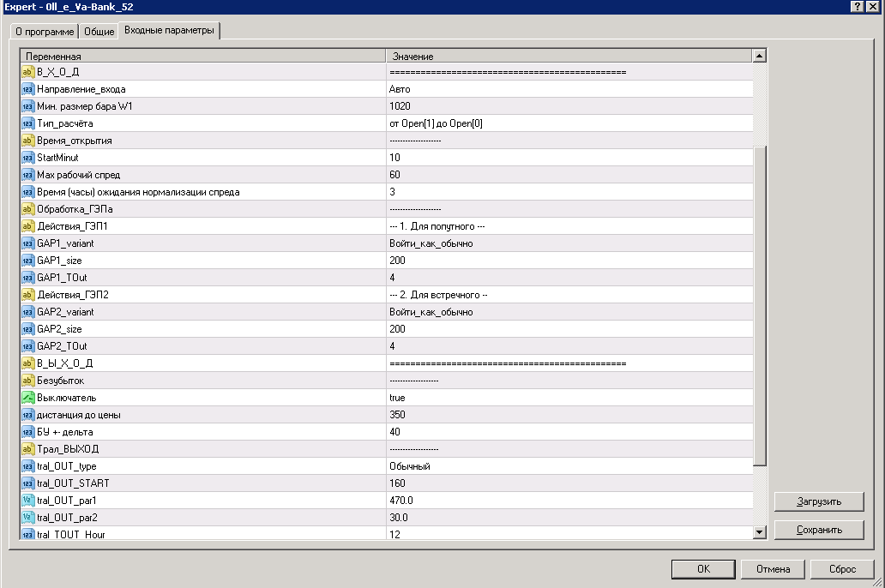Click the icon beside Мин. размер бара W1
The width and height of the screenshot is (885, 588).
pyautogui.click(x=27, y=106)
